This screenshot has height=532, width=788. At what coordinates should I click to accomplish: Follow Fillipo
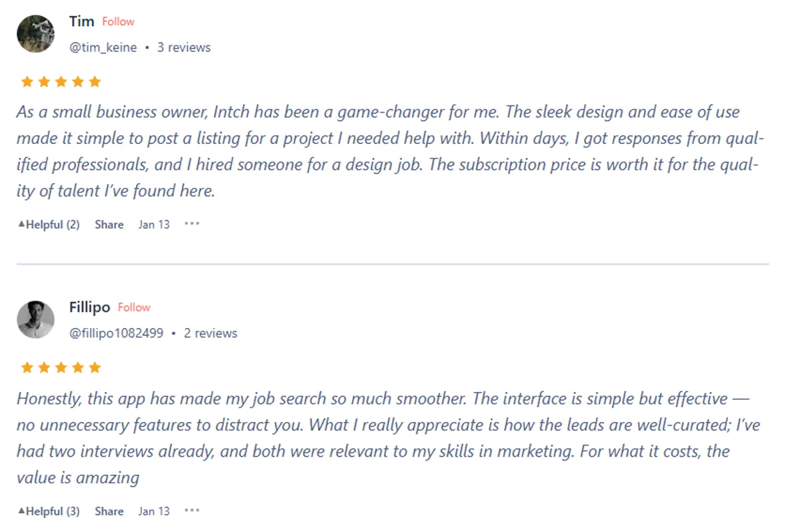134,307
